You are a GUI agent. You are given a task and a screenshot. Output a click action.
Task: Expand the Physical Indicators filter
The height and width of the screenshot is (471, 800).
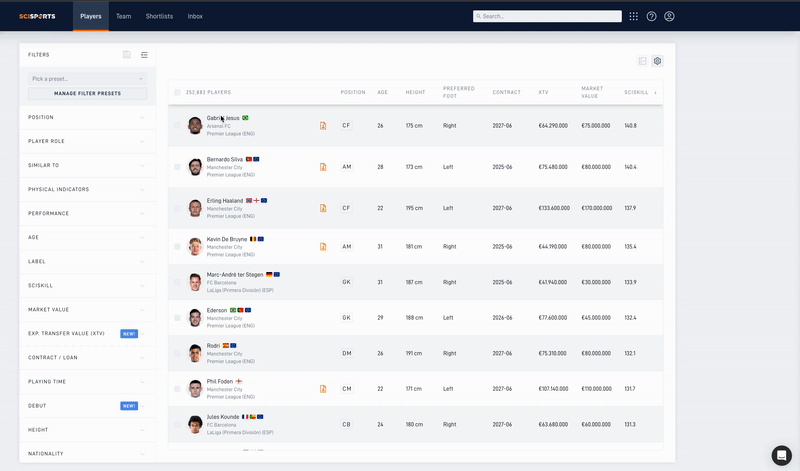(87, 189)
